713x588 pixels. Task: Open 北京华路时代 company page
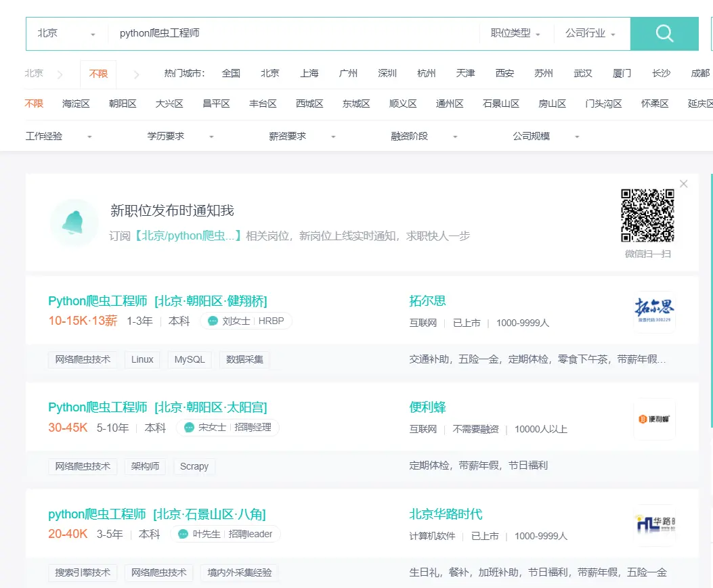pyautogui.click(x=446, y=514)
